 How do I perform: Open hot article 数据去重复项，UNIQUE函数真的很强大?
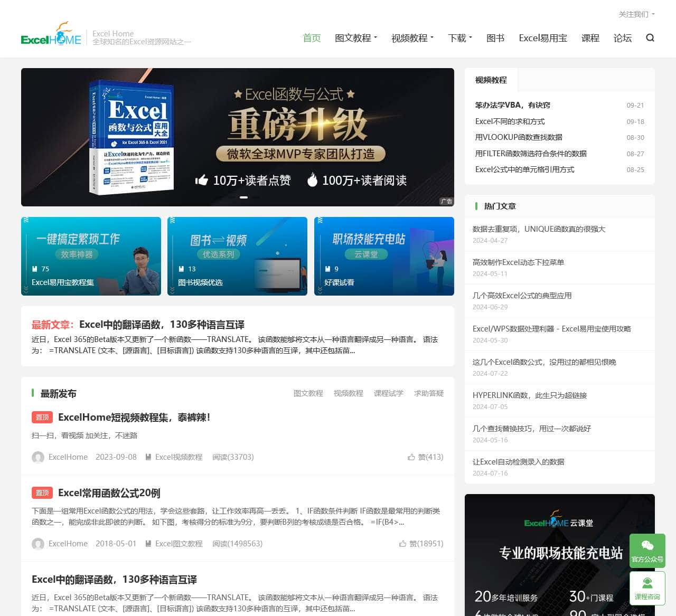pos(539,229)
